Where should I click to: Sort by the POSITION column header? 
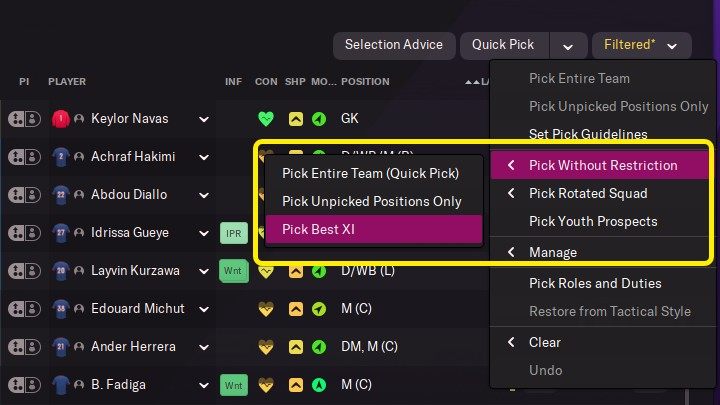pos(365,81)
